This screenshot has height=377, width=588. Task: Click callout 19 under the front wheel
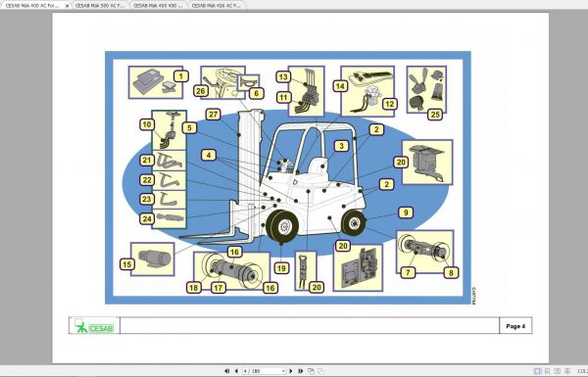(281, 268)
